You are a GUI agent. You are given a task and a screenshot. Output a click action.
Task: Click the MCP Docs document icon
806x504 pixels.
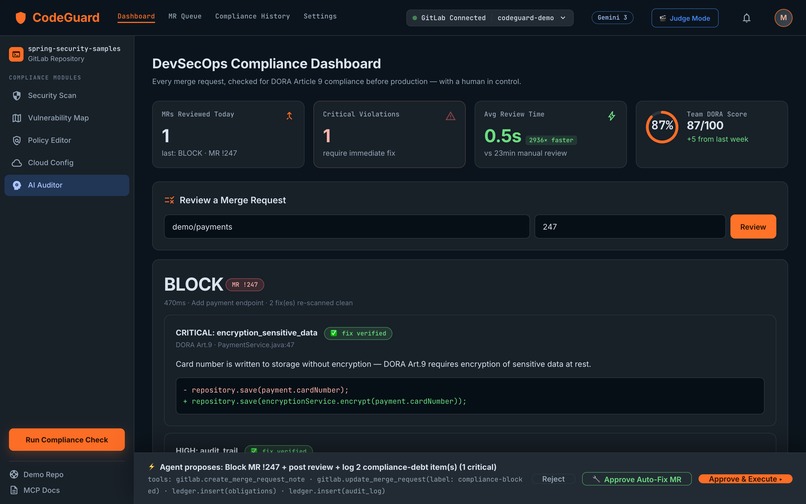pos(14,490)
